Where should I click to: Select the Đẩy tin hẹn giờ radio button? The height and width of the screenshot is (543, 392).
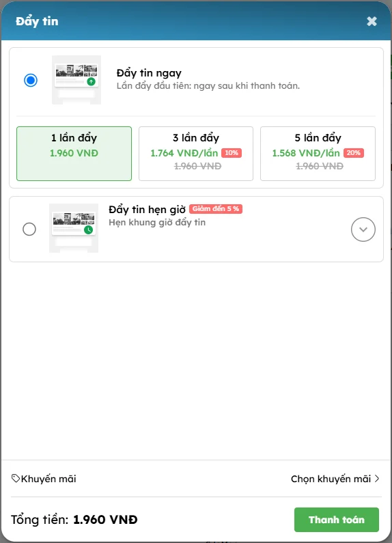29,229
